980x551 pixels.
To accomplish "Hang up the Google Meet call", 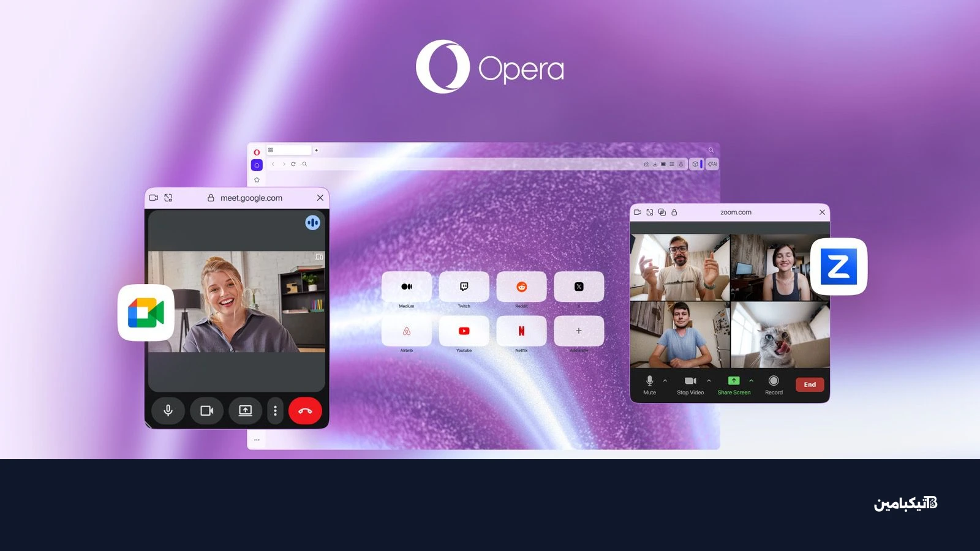I will click(x=305, y=411).
